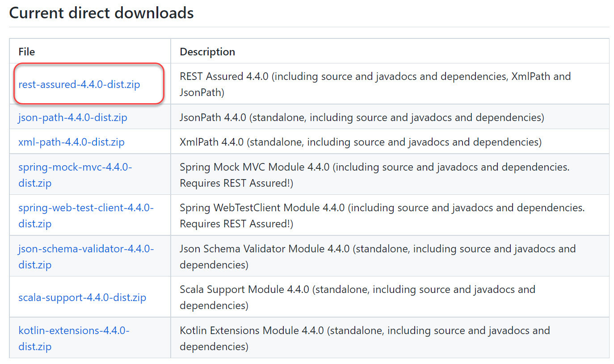614x364 pixels.
Task: Download json-schema-validator-4.4.0-dist.zip
Action: 86,256
